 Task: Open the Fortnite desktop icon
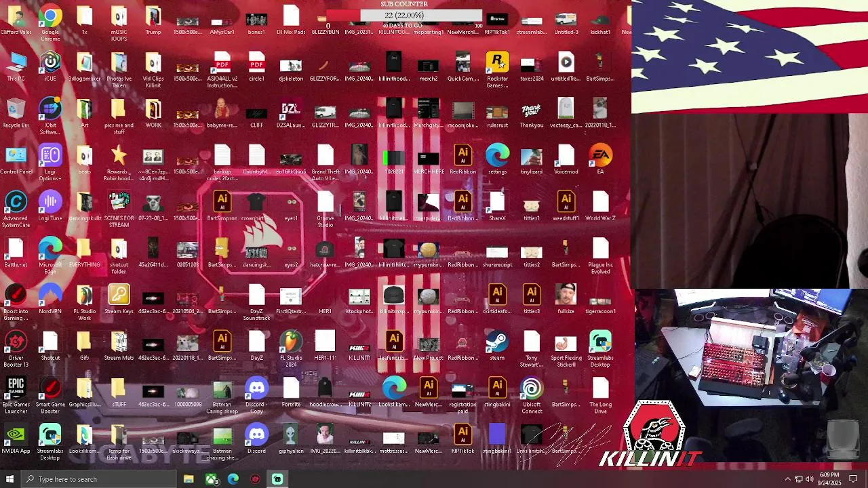click(x=291, y=393)
